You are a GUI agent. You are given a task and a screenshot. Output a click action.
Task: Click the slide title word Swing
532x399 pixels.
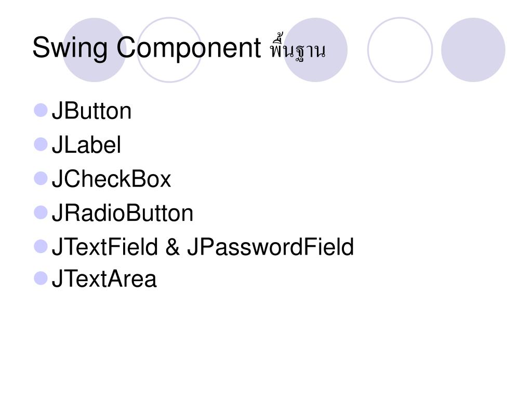pyautogui.click(x=70, y=48)
